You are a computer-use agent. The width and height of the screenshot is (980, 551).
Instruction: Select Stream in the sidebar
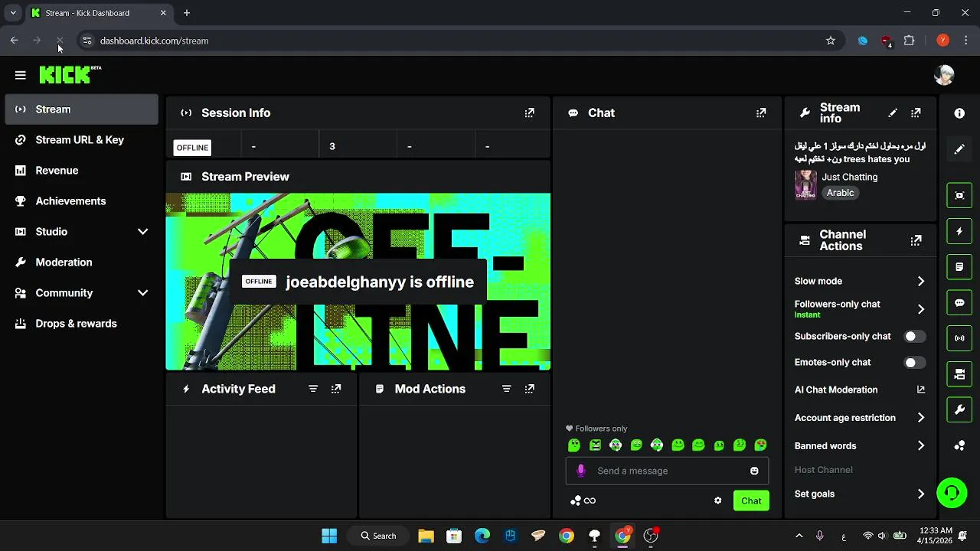pos(81,109)
